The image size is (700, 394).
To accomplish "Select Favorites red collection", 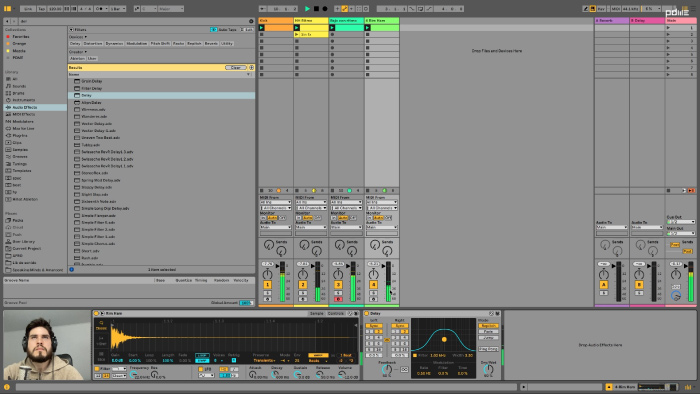I will click(x=21, y=37).
